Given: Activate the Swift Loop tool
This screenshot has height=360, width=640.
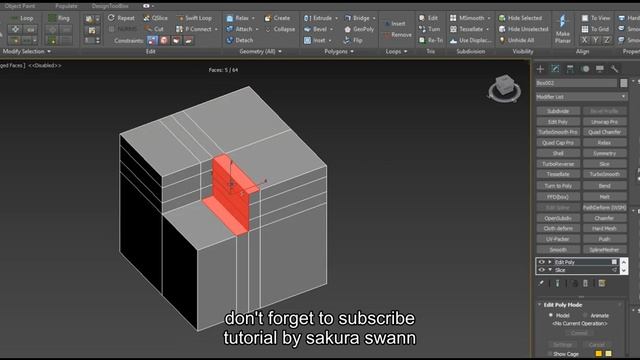Looking at the screenshot, I should [194, 18].
